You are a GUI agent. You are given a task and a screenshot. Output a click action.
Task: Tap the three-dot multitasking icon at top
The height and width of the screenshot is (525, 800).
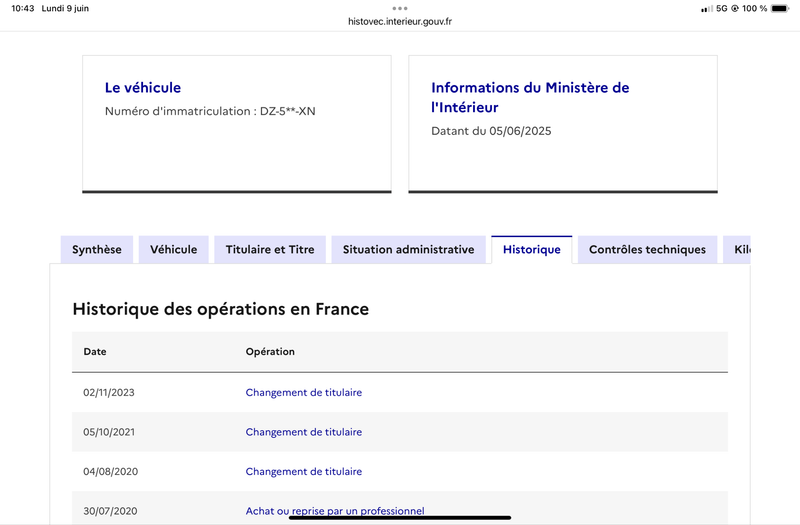click(400, 8)
